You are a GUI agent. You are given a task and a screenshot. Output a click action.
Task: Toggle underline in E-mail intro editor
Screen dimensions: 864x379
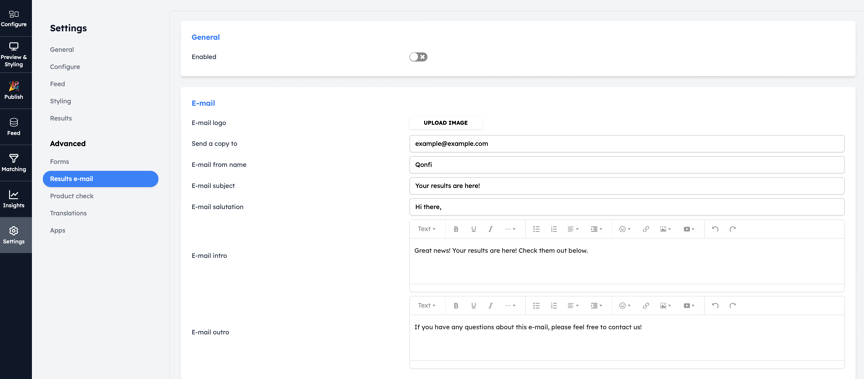(473, 229)
